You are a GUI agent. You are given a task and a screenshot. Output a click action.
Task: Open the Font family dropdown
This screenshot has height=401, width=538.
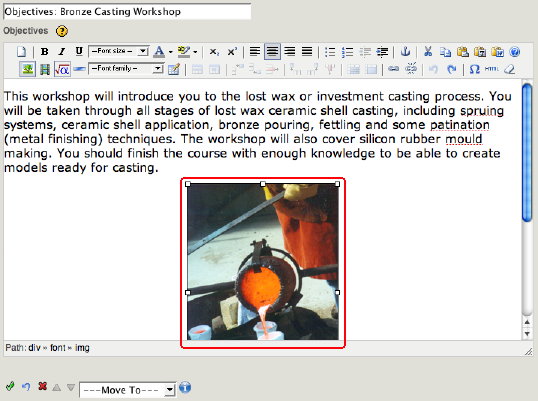tap(126, 69)
